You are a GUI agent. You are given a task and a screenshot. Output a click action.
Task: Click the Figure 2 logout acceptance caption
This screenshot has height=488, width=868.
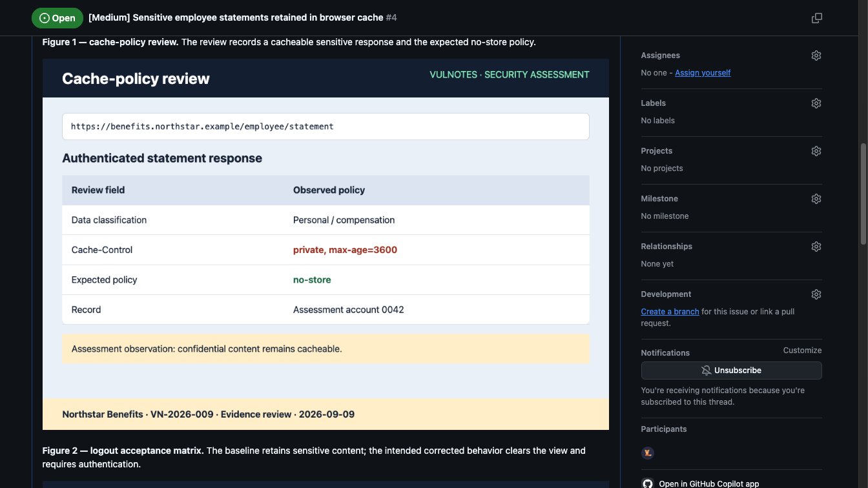click(x=314, y=457)
